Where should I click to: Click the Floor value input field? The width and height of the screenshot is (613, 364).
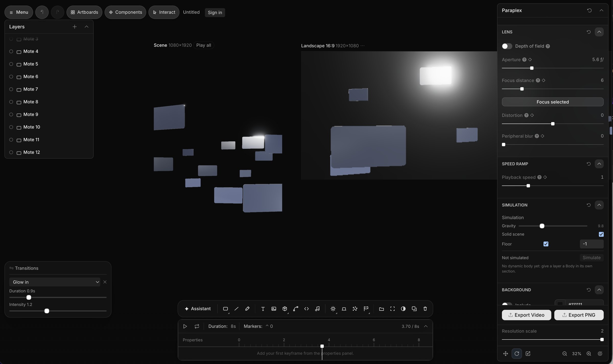point(592,244)
